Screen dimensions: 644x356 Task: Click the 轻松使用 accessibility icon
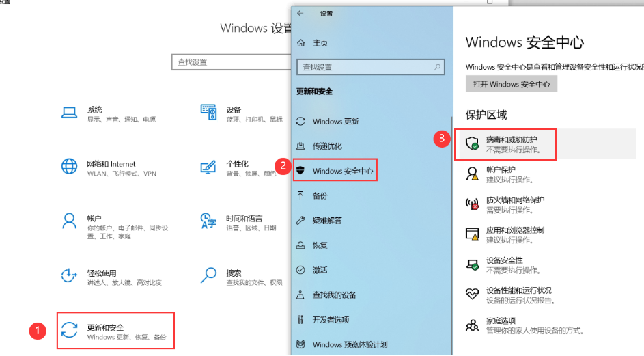[x=70, y=275]
